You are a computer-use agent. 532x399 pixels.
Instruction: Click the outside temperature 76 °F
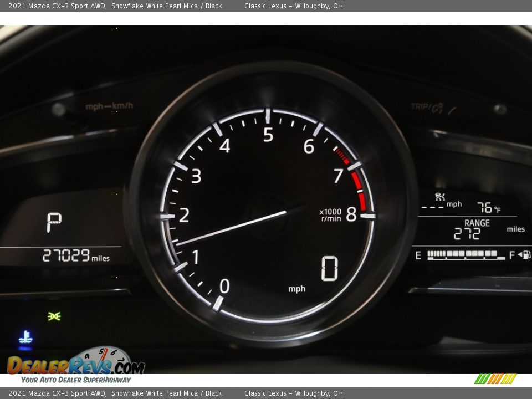[489, 208]
